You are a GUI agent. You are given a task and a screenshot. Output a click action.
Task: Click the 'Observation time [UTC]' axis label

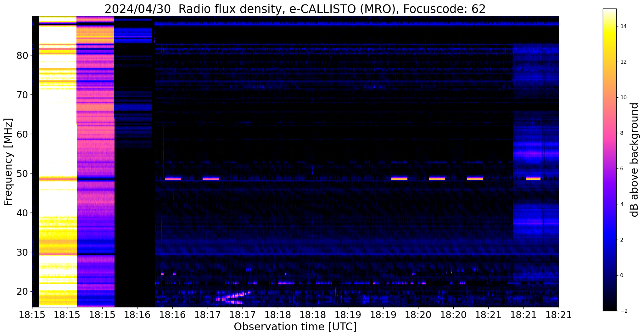click(295, 327)
